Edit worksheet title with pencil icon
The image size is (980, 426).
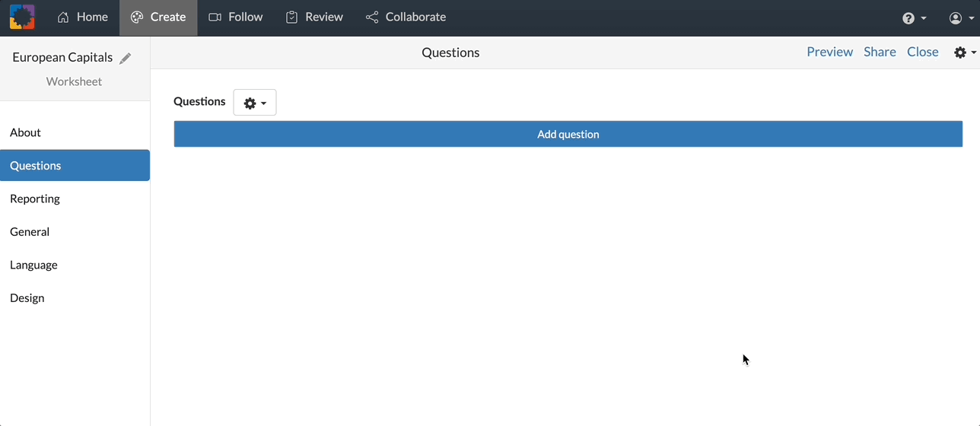tap(126, 58)
